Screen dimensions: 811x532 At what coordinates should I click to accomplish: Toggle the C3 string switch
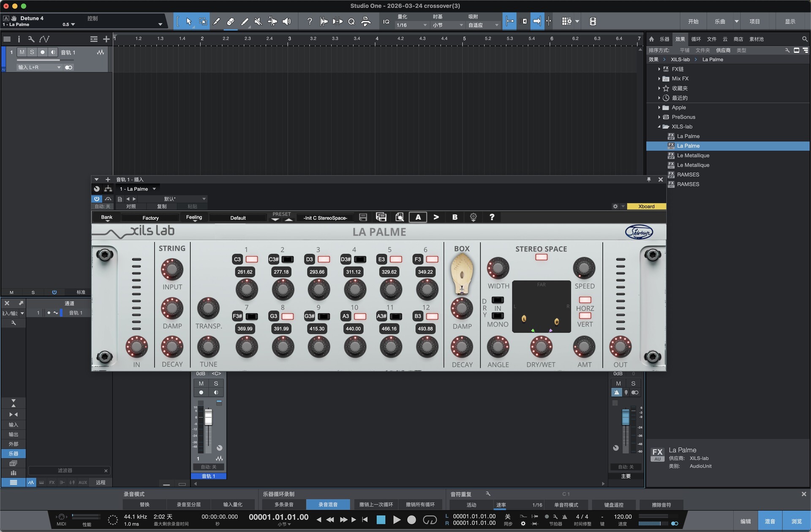coord(252,259)
